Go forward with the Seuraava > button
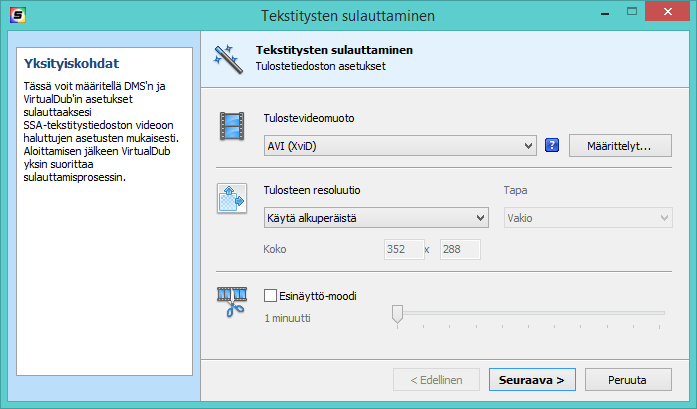The height and width of the screenshot is (409, 697). [533, 380]
